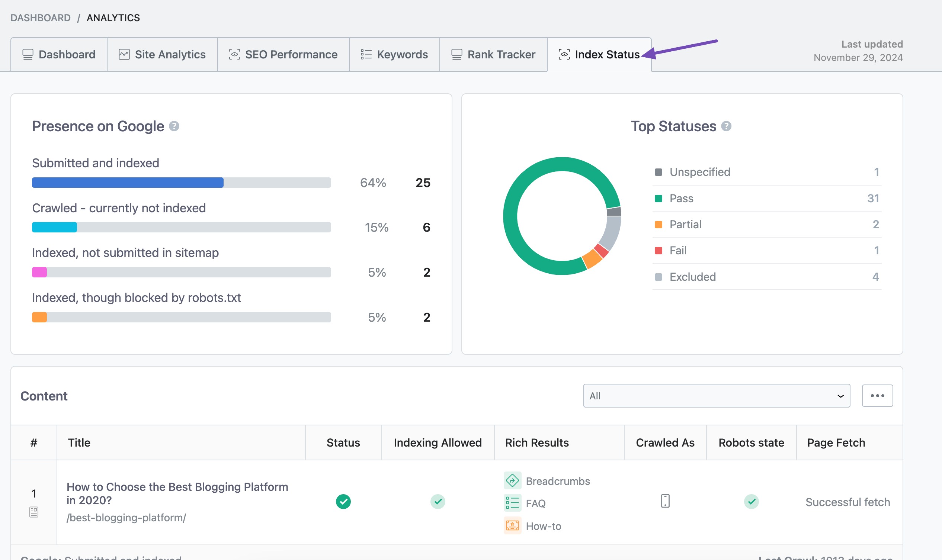The width and height of the screenshot is (942, 560).
Task: Switch to the SEO Performance tab
Action: [283, 54]
